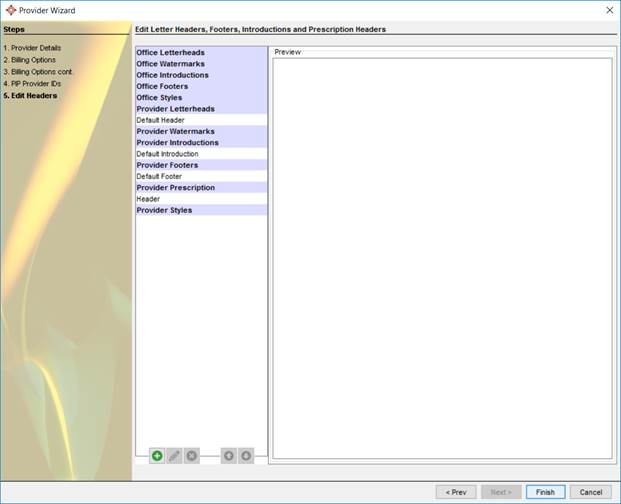Go back with the Prev button
This screenshot has width=621, height=504.
tap(456, 492)
